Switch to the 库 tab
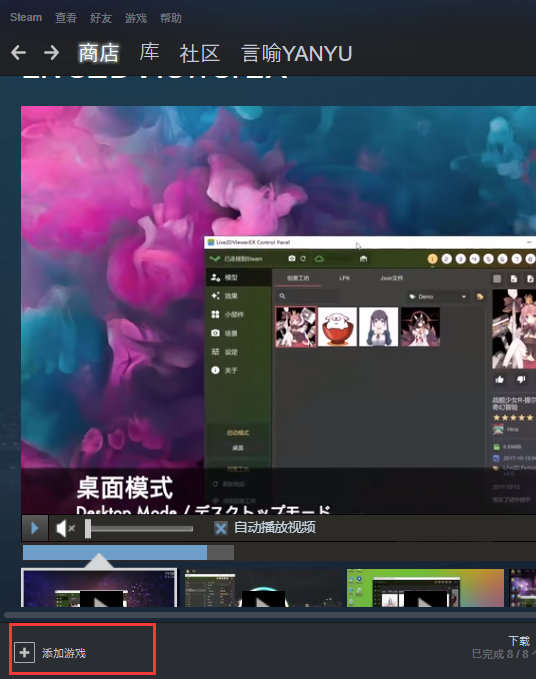 pos(149,52)
